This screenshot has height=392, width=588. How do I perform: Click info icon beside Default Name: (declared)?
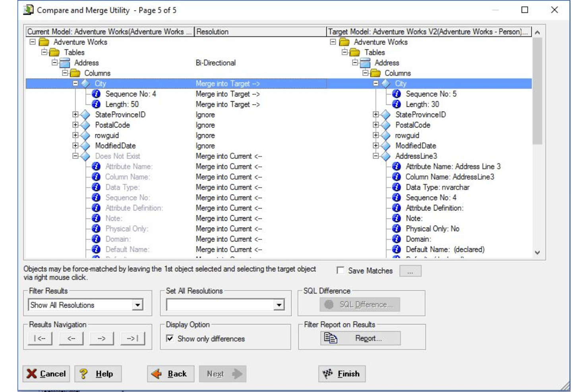click(397, 249)
